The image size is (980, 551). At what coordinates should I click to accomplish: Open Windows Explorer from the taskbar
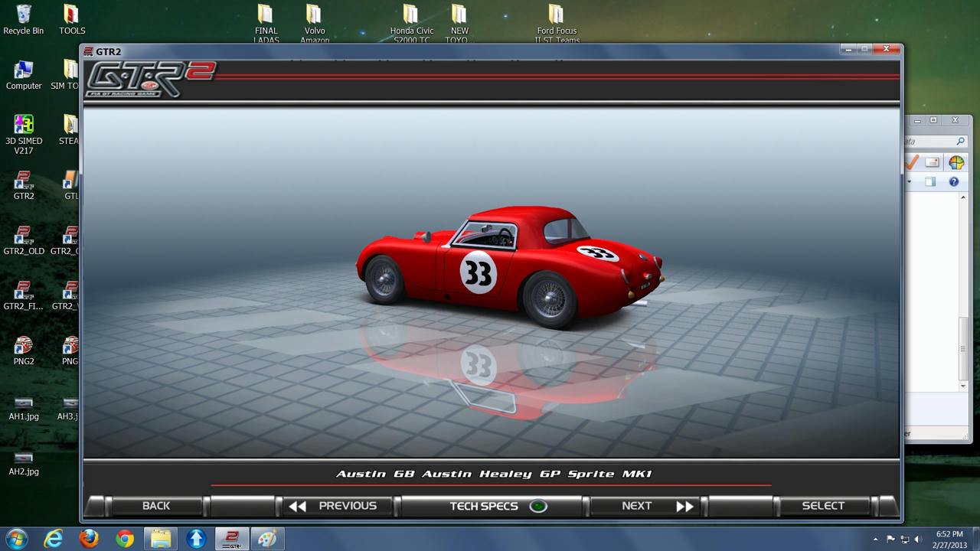pos(161,539)
